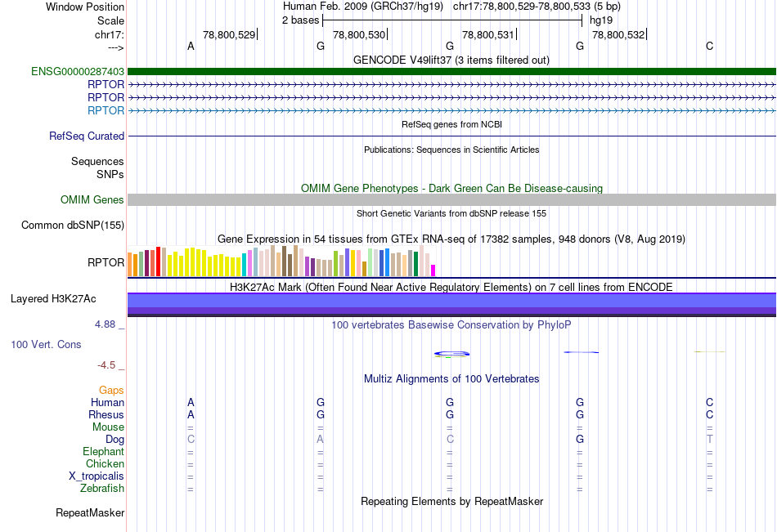This screenshot has width=777, height=532.
Task: Click the Zebrafish species label
Action: [x=102, y=489]
